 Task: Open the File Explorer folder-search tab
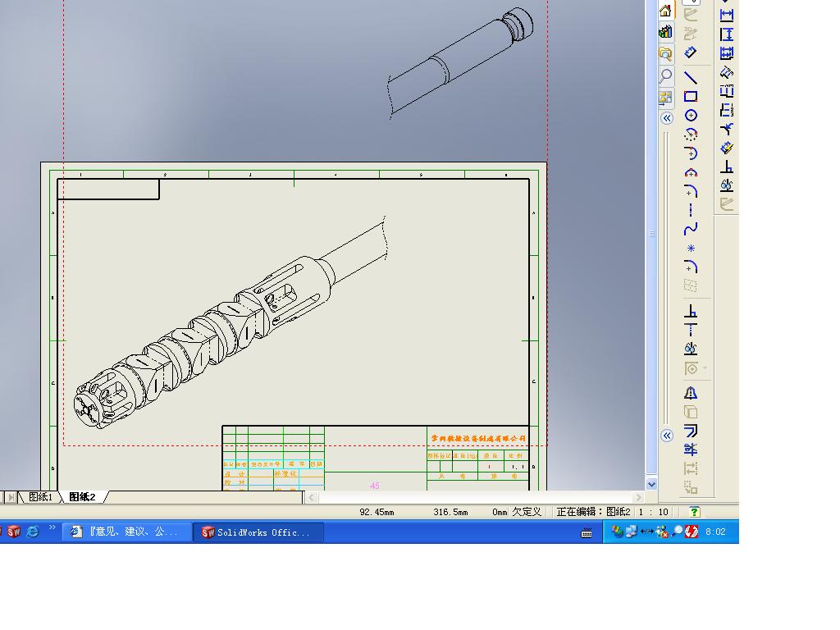tap(665, 53)
